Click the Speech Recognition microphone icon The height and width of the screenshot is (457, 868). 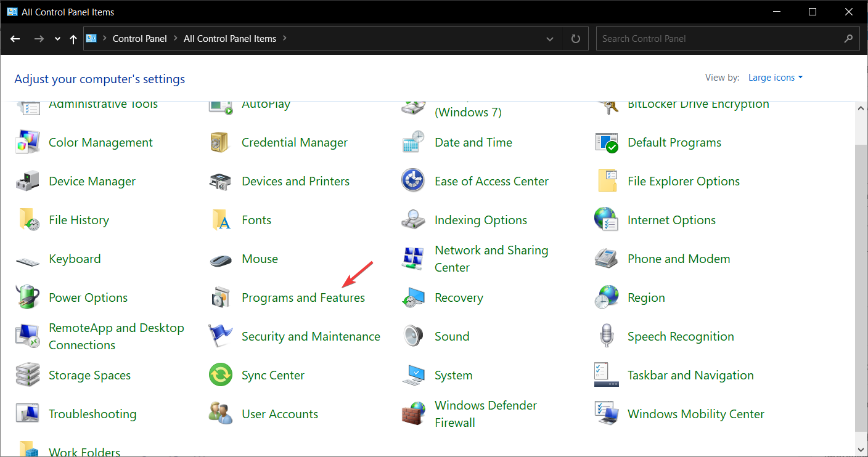point(606,336)
